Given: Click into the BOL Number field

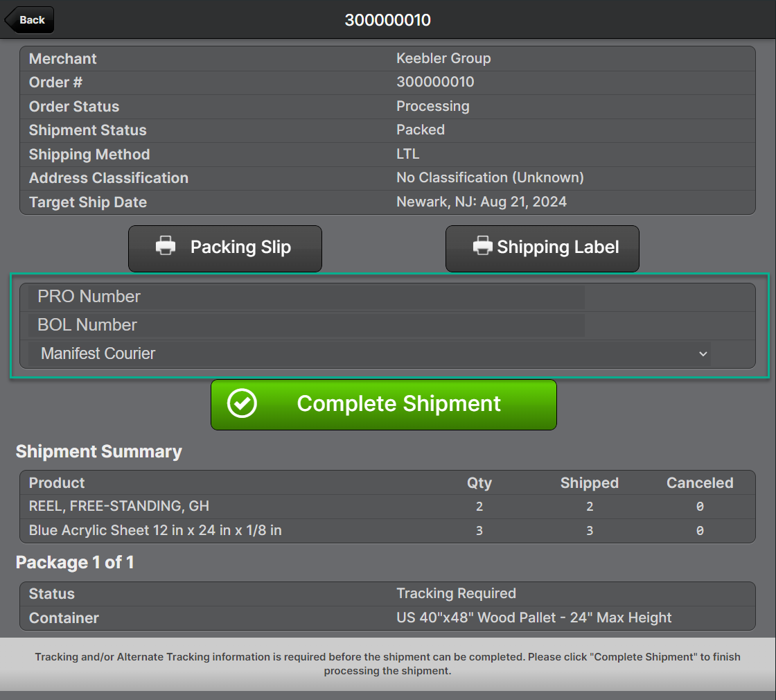Looking at the screenshot, I should point(306,325).
